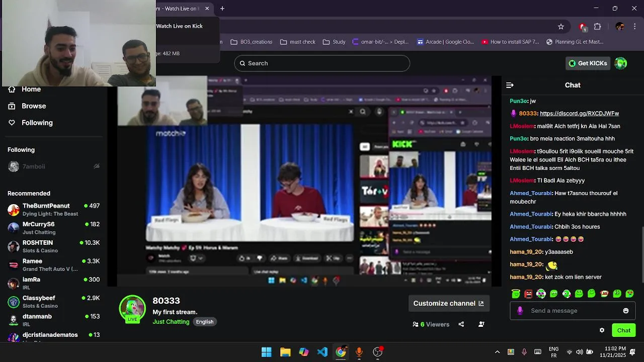Image resolution: width=644 pixels, height=362 pixels.
Task: Click the Just Chatting category link
Action: 171,322
